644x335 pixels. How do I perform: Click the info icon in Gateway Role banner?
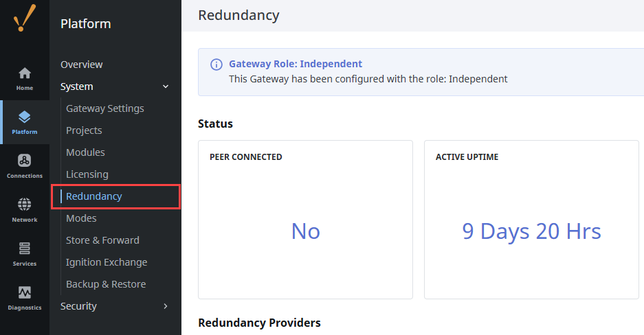pos(216,65)
